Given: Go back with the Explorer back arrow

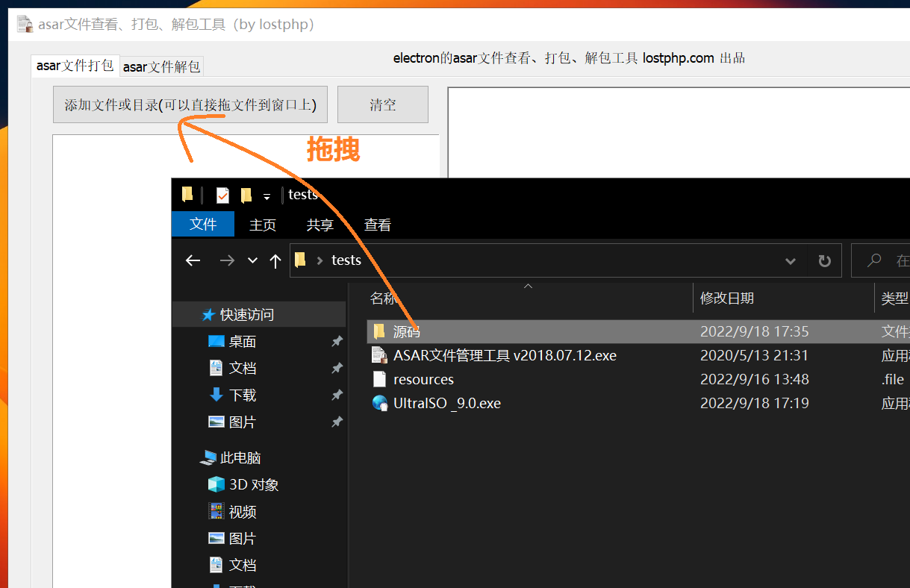Looking at the screenshot, I should 193,260.
